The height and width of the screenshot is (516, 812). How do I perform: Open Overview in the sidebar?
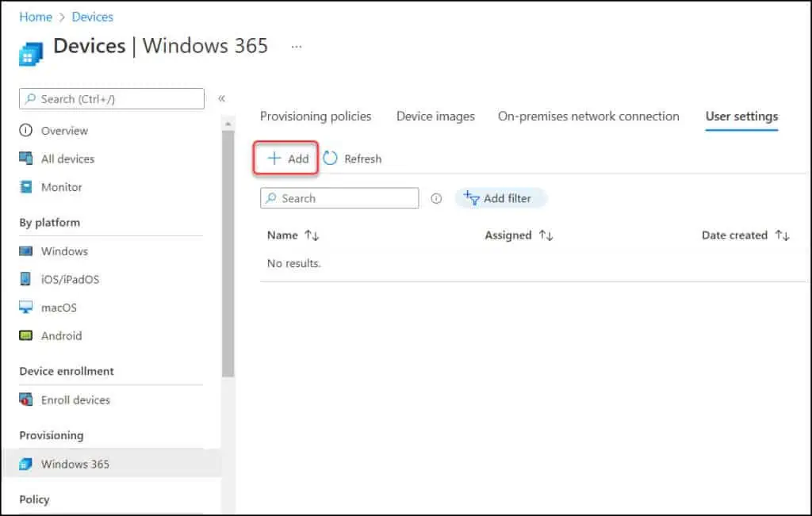point(64,131)
